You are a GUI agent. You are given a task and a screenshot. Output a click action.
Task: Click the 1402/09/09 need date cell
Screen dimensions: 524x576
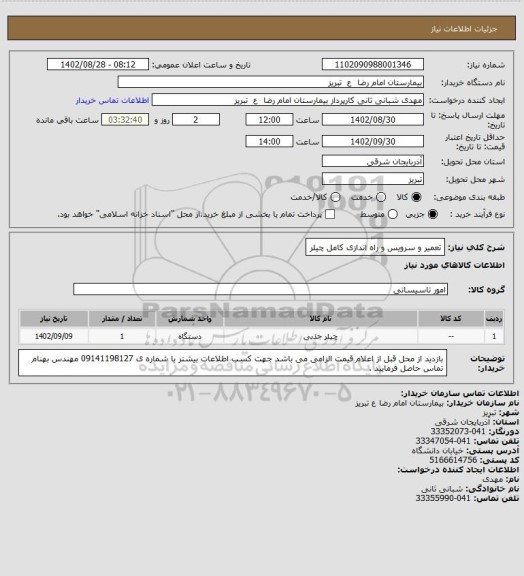click(54, 336)
